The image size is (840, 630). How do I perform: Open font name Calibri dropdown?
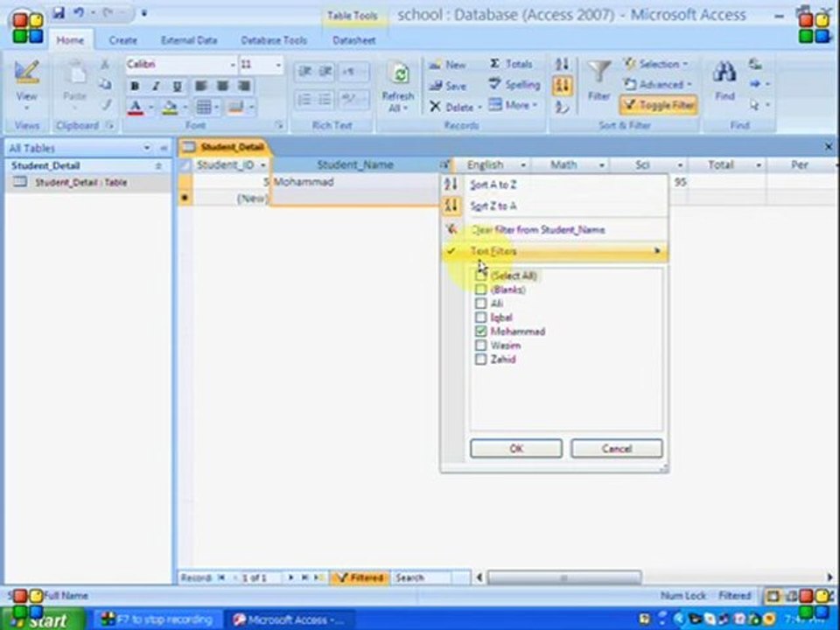coord(233,65)
